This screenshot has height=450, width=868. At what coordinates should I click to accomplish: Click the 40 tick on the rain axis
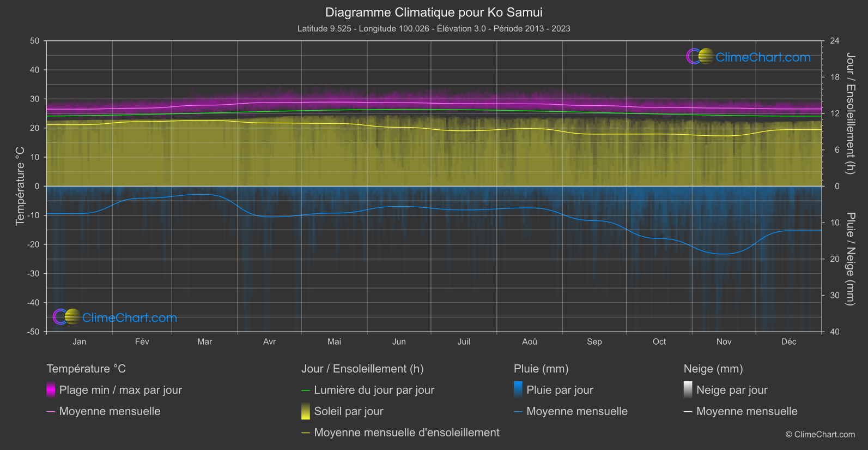point(835,332)
